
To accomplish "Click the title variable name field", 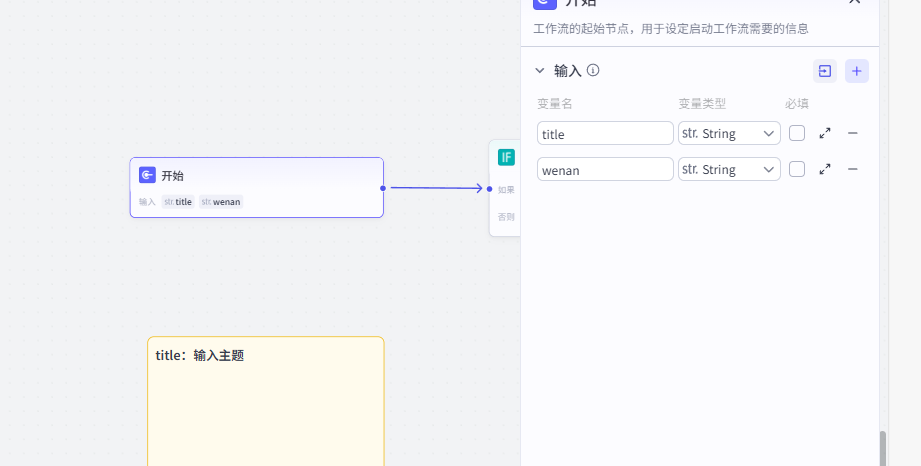I will [605, 133].
